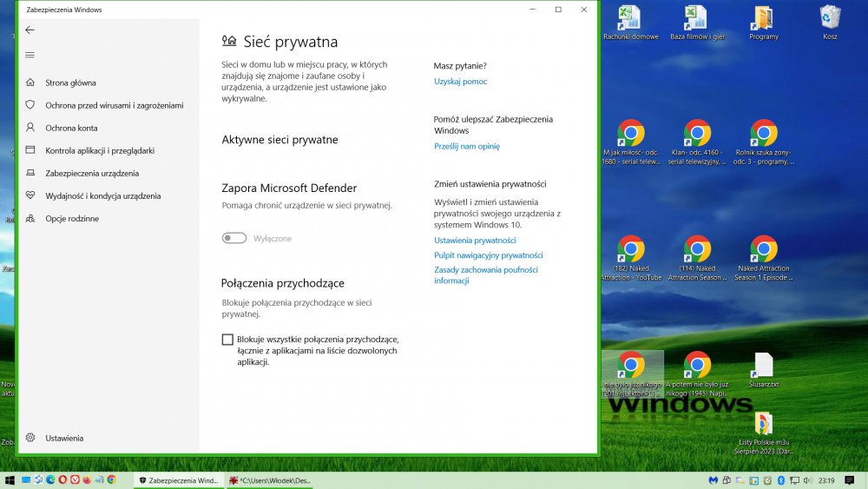Switch to Zabezpieczenia Windows taskbar button

click(179, 480)
